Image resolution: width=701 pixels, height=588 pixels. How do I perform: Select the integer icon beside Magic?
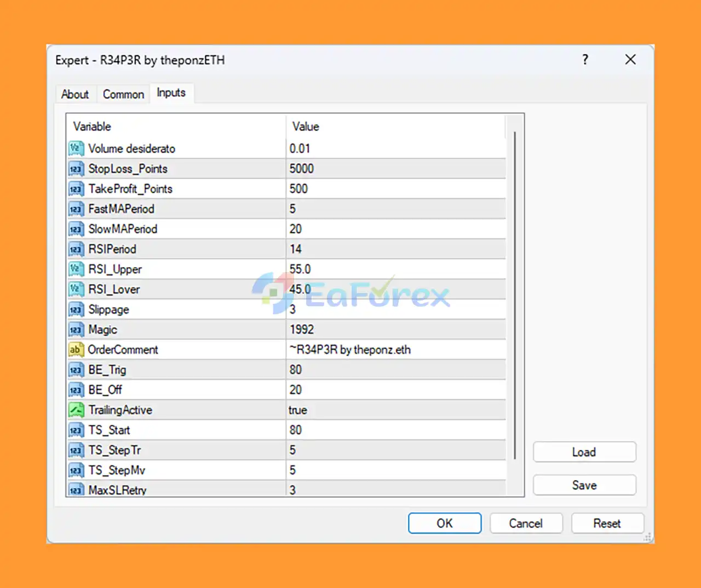pos(76,330)
